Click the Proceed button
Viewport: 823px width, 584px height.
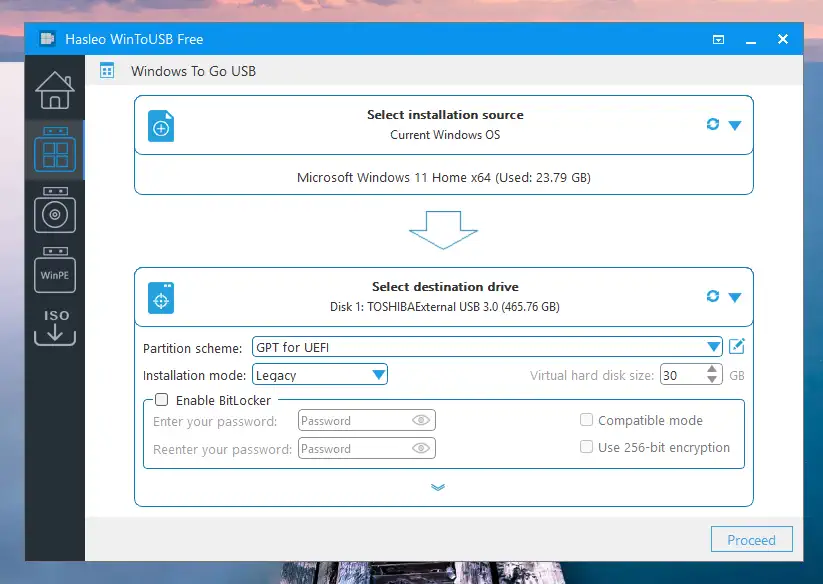[x=752, y=539]
